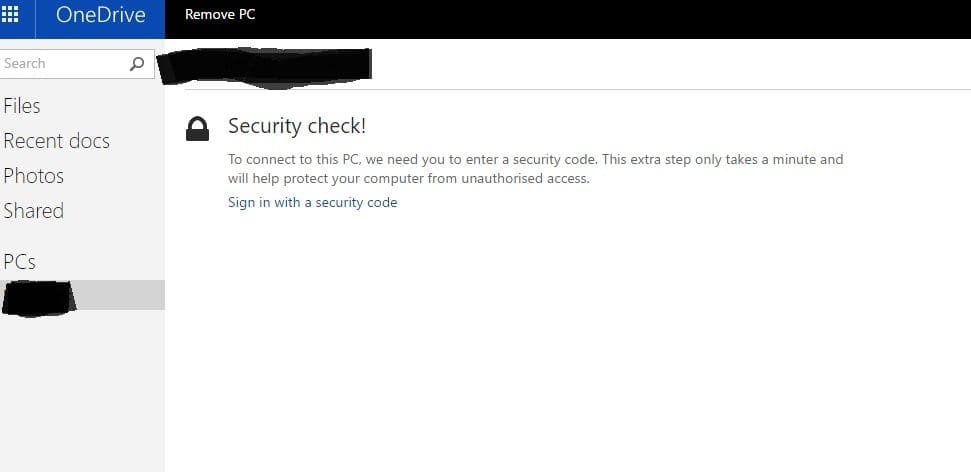Click the empty black header bar area
Viewport: 971px width, 472px height.
tap(600, 18)
